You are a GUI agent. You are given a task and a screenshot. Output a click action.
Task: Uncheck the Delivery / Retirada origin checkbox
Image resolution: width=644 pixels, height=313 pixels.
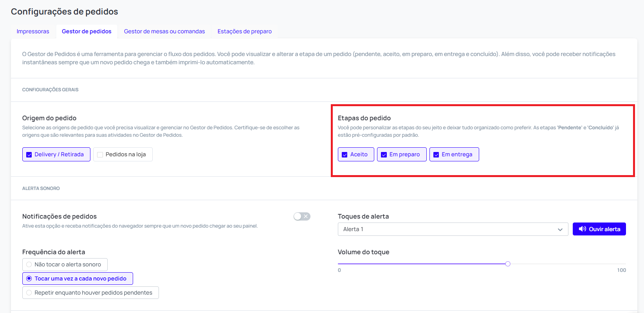point(29,155)
